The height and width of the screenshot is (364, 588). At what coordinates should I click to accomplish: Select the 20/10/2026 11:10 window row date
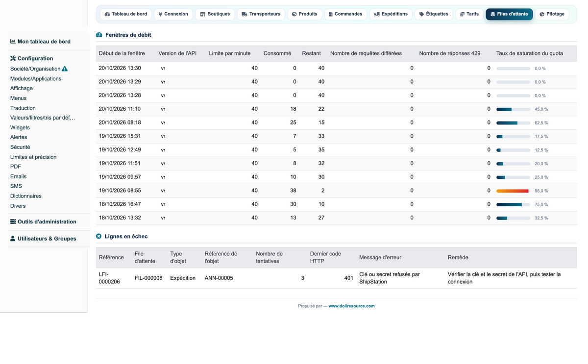pyautogui.click(x=120, y=109)
